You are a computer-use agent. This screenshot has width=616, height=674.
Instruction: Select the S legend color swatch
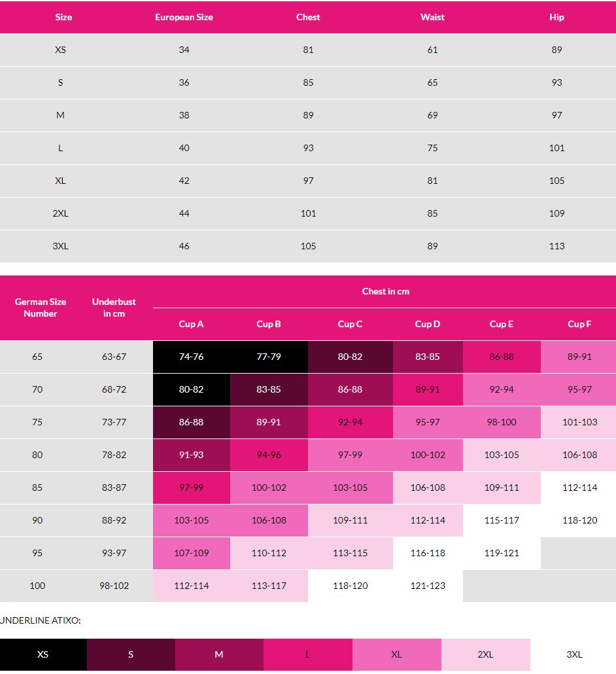[x=131, y=654]
